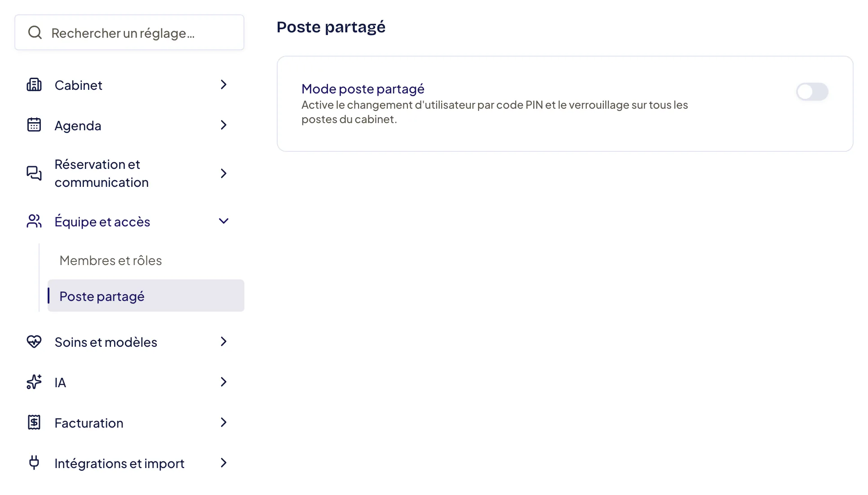This screenshot has height=495, width=868.
Task: Click the Soins et modèles heart icon
Action: coord(34,341)
